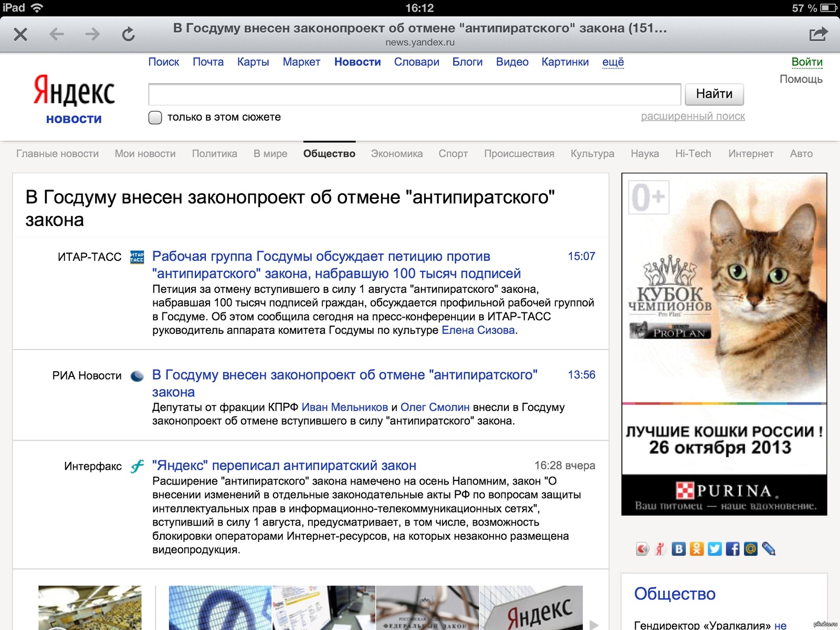Open the Политика news tab
This screenshot has width=840, height=630.
[x=214, y=154]
